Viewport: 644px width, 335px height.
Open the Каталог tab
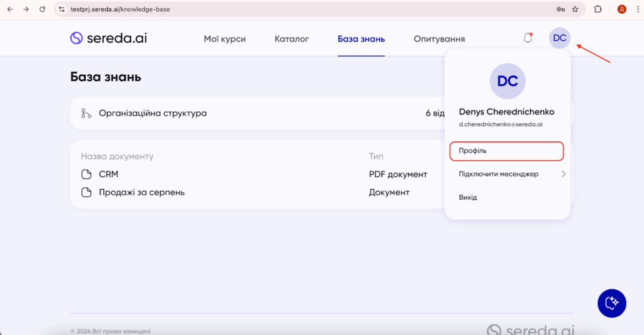pos(292,39)
